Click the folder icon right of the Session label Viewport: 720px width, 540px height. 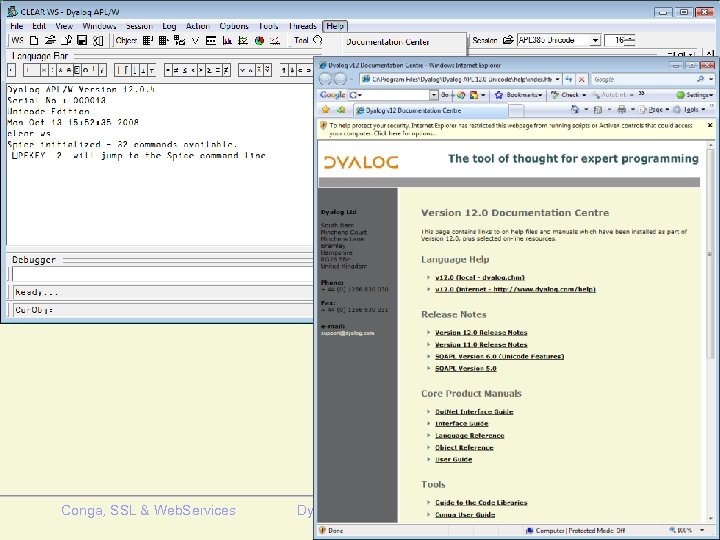point(507,40)
